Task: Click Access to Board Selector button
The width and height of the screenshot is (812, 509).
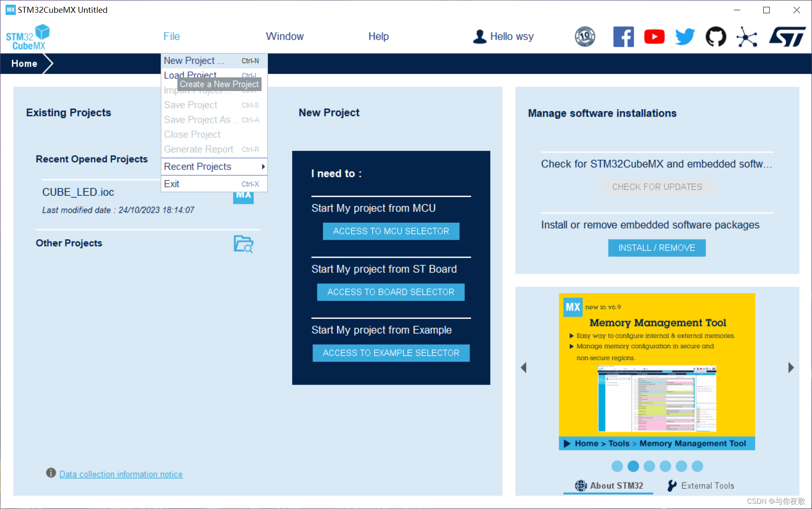Action: coord(391,292)
